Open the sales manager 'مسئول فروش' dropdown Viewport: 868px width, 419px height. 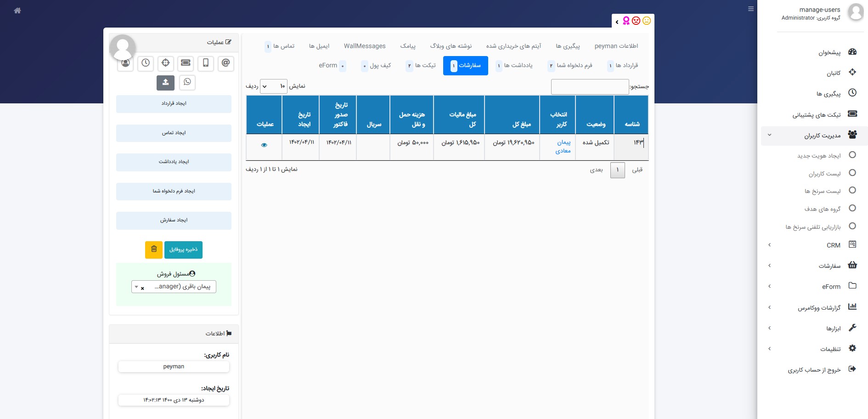[x=174, y=287]
